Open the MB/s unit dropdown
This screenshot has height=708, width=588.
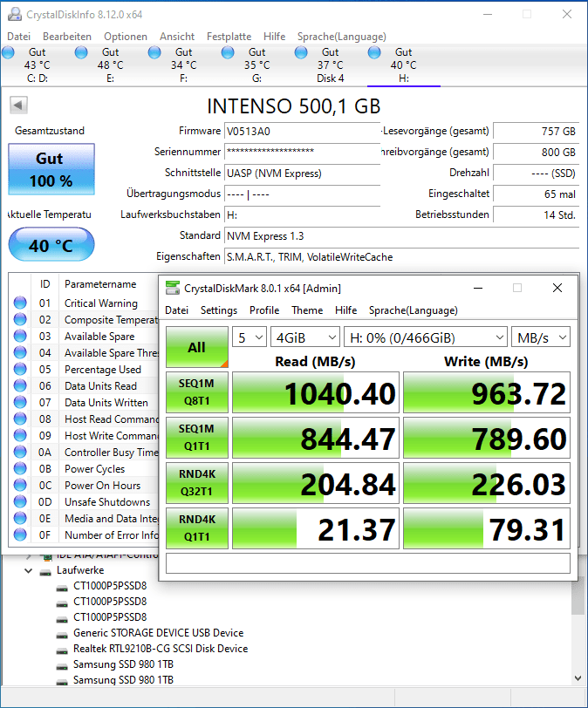pos(541,337)
